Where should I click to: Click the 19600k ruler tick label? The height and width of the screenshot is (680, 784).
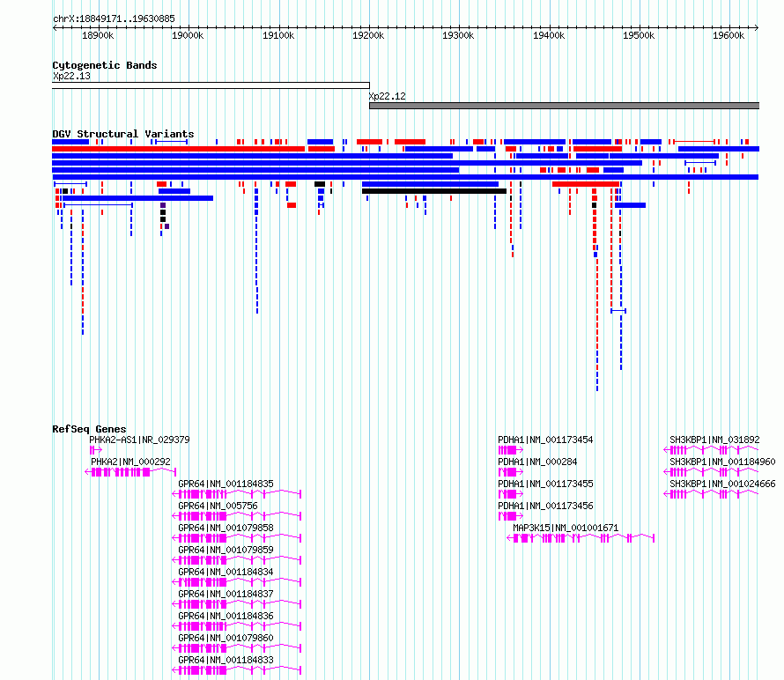coord(729,35)
